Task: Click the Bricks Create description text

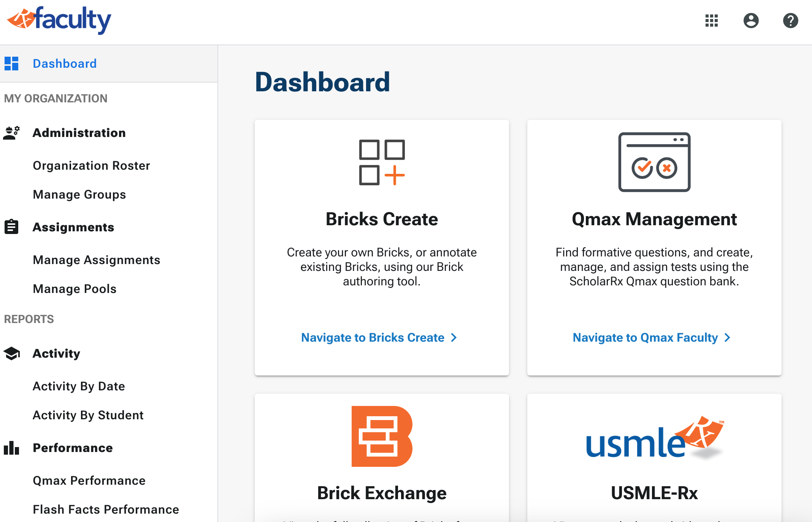Action: pyautogui.click(x=382, y=267)
